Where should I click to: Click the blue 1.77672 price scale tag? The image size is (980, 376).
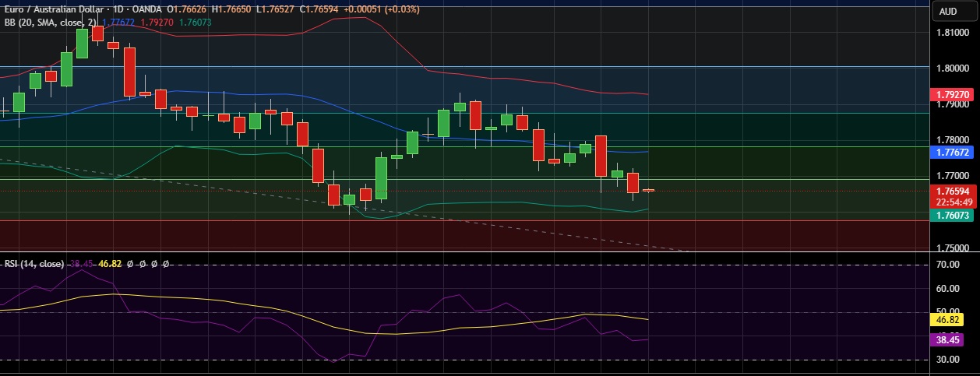tap(952, 153)
